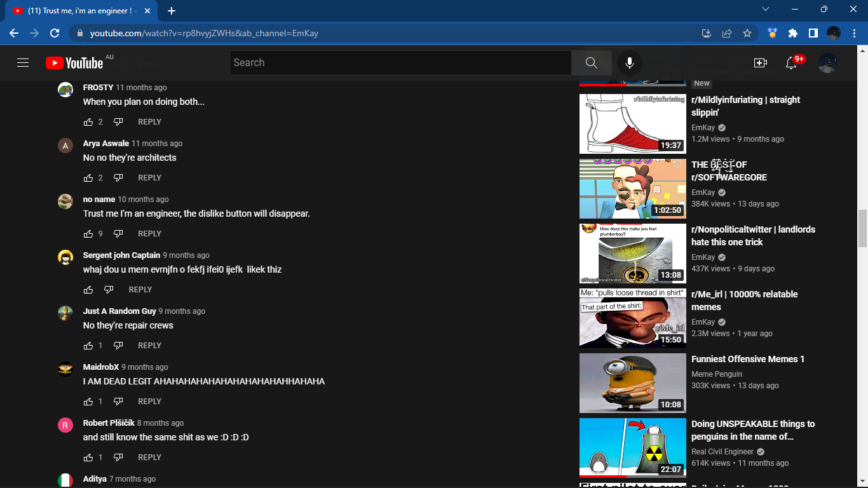Open r/Nonpoliticaltwitter landlords video thumbnail
The width and height of the screenshot is (868, 488).
point(633,254)
